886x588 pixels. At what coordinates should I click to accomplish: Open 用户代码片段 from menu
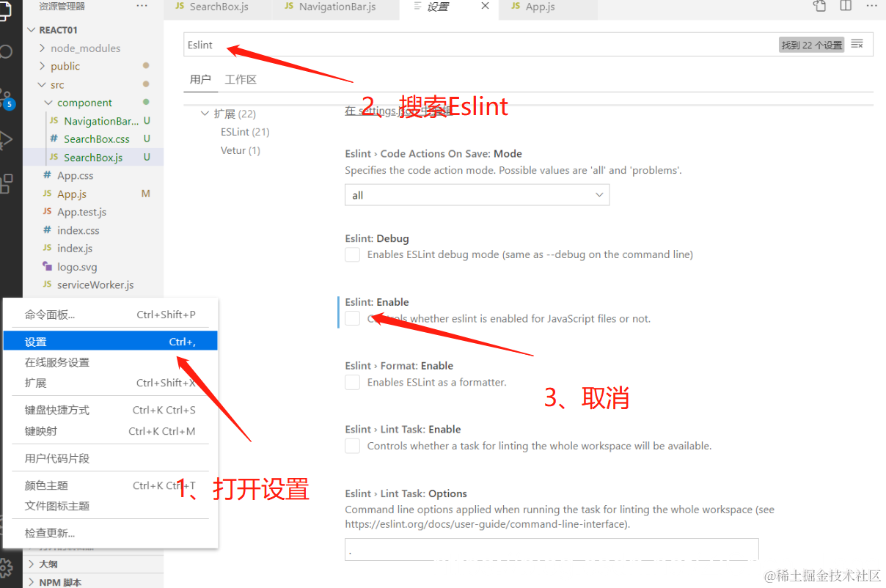click(110, 458)
